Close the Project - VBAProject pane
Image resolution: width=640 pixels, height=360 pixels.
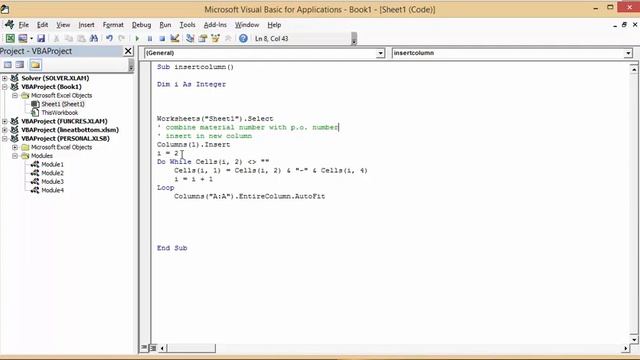(x=128, y=51)
